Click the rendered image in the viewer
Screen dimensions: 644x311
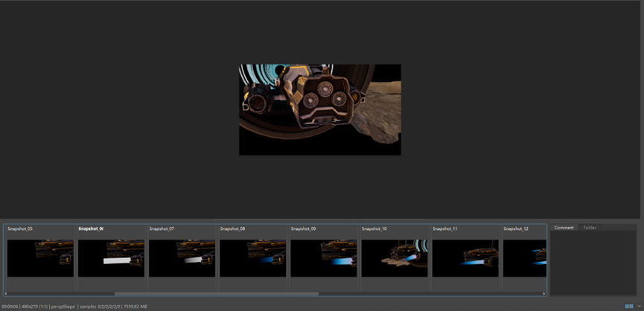coord(320,109)
